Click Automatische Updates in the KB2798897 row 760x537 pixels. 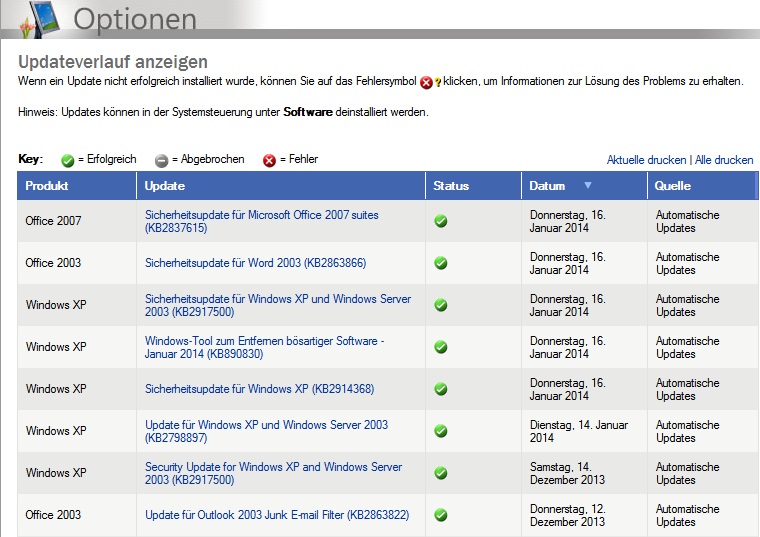[687, 431]
